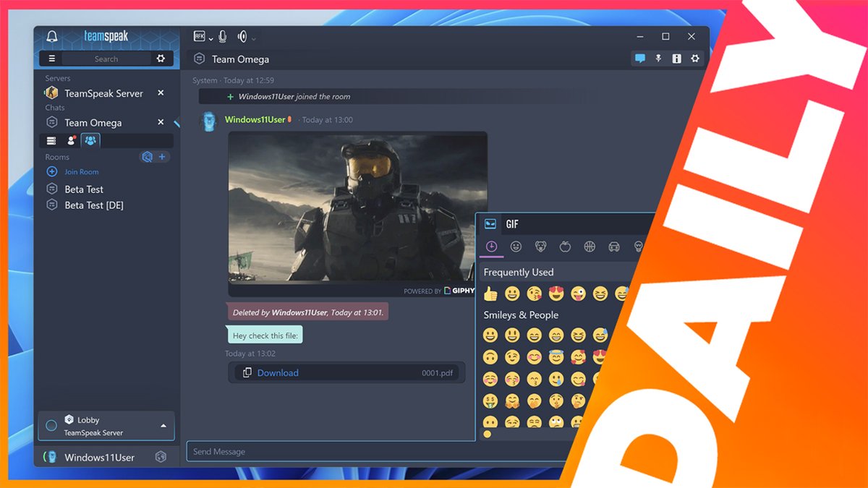Insert the kissing heart emoji from Frequently Used

point(535,294)
